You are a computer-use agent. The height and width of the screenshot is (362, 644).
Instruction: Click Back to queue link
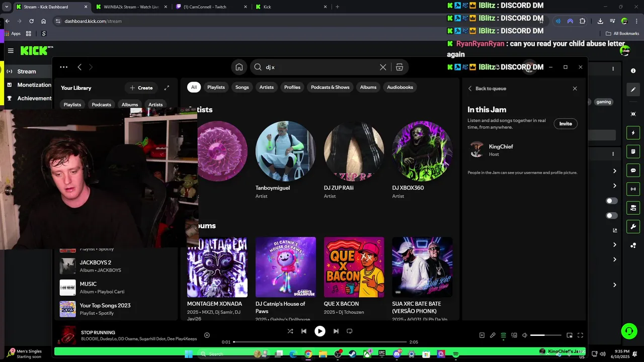[487, 88]
